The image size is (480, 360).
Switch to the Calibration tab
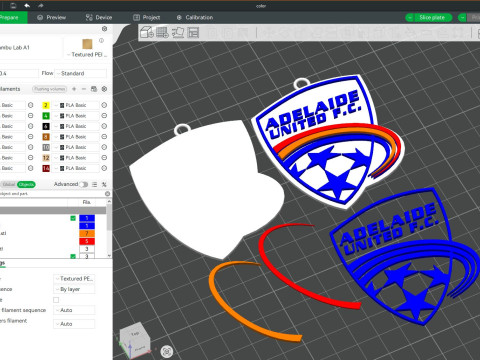click(195, 17)
